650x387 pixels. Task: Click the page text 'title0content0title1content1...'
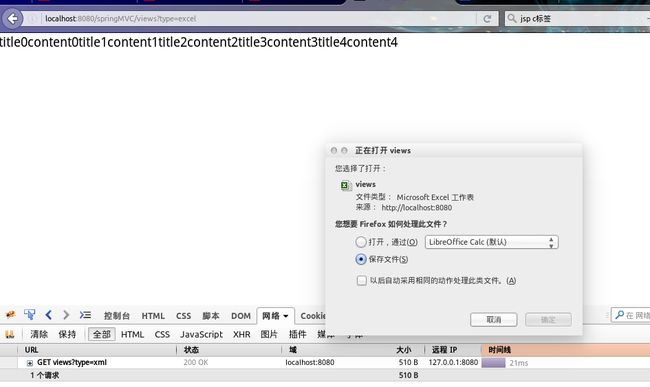[x=199, y=42]
